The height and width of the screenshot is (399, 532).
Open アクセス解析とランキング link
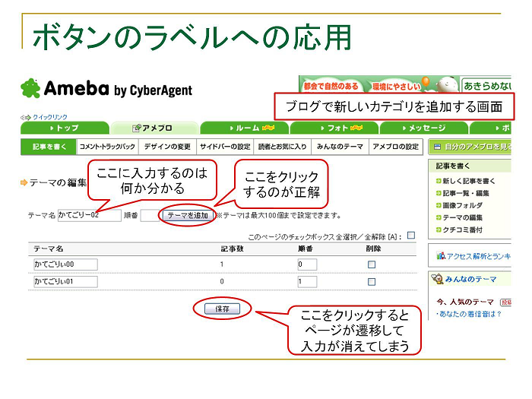(479, 257)
